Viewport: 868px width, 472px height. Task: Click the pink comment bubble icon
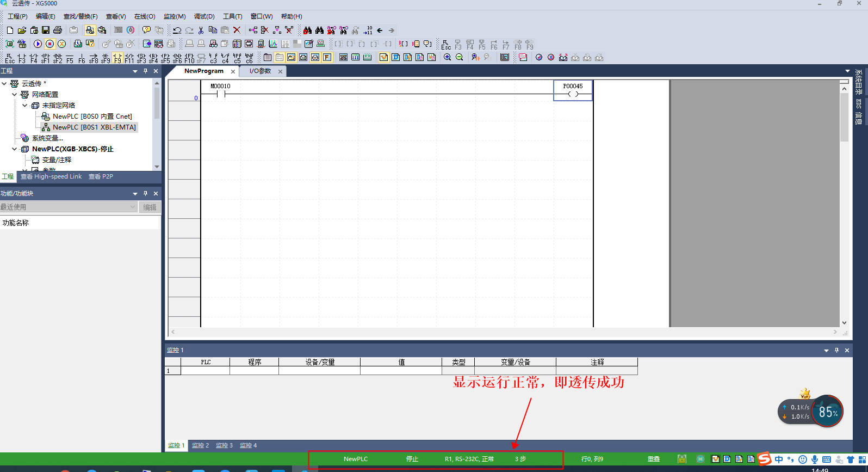tap(523, 58)
